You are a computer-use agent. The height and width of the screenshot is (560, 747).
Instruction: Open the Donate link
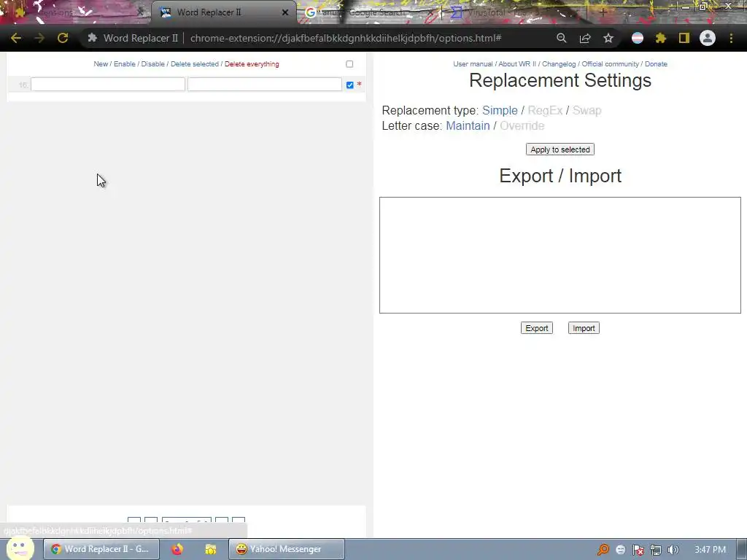656,64
